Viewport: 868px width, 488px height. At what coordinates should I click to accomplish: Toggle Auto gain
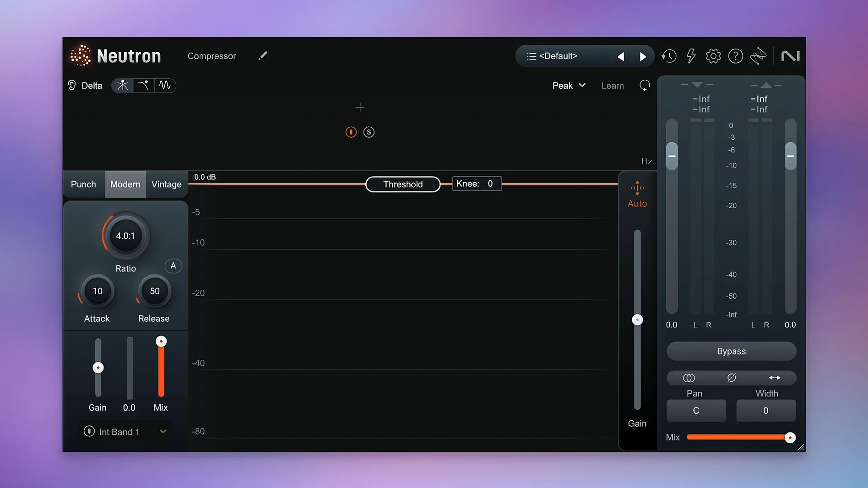tap(637, 195)
